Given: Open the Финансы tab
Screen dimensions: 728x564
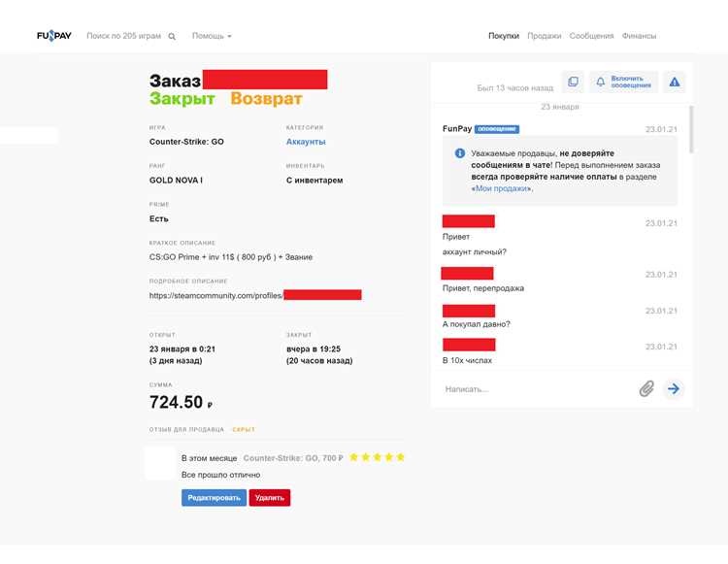Looking at the screenshot, I should click(x=639, y=36).
